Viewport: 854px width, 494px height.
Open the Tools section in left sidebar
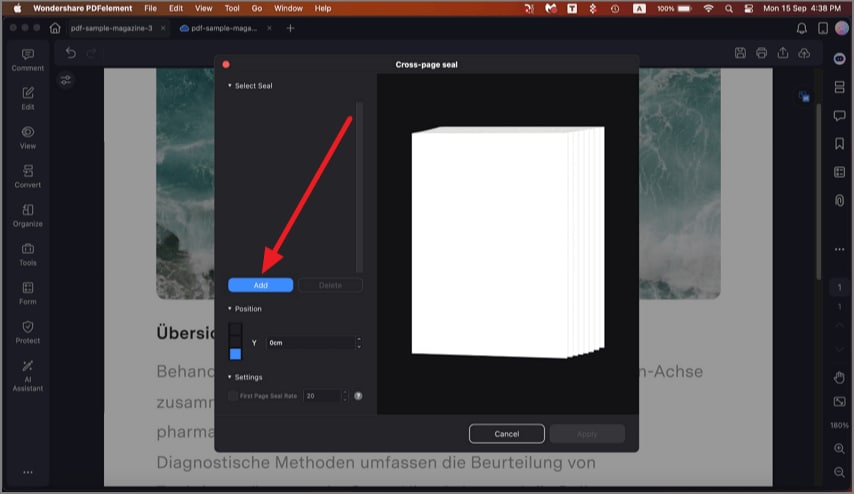(28, 254)
